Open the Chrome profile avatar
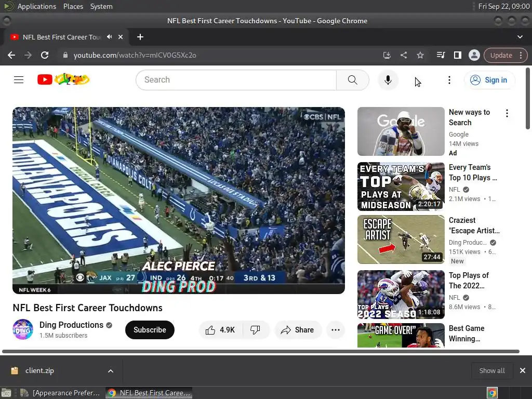The width and height of the screenshot is (532, 399). pos(474,55)
